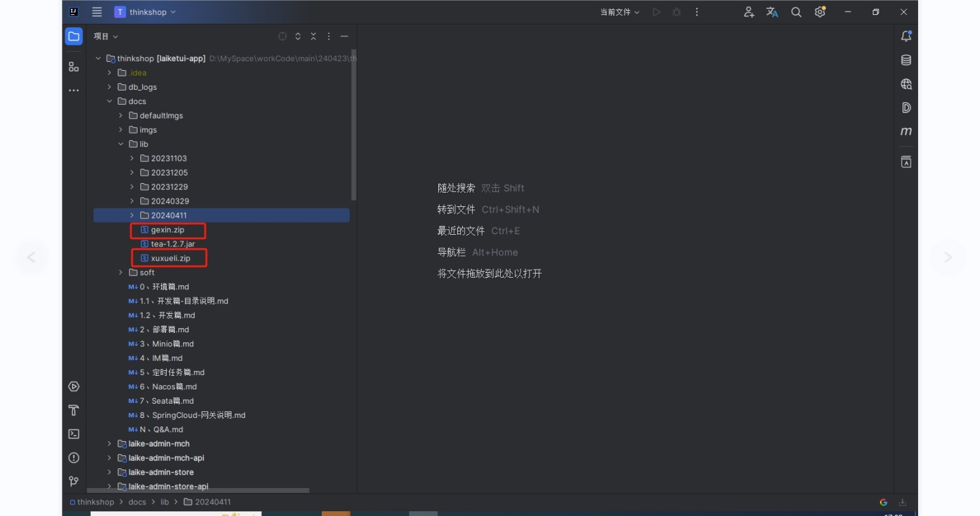Open the Problems tool window
The height and width of the screenshot is (516, 980).
click(x=73, y=457)
